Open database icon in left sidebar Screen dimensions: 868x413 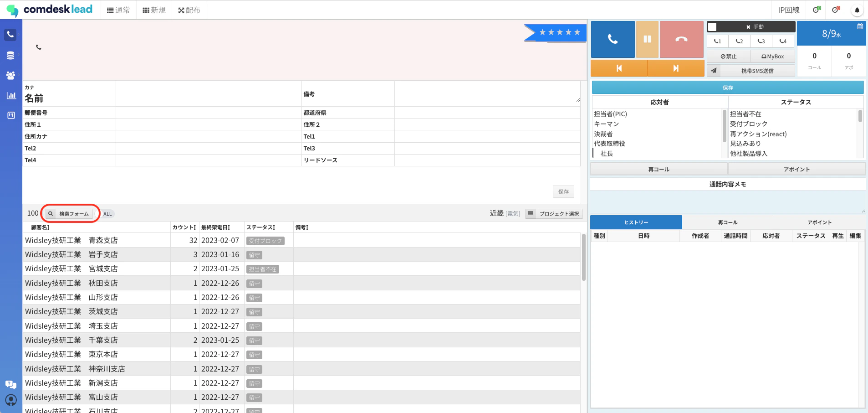[10, 56]
